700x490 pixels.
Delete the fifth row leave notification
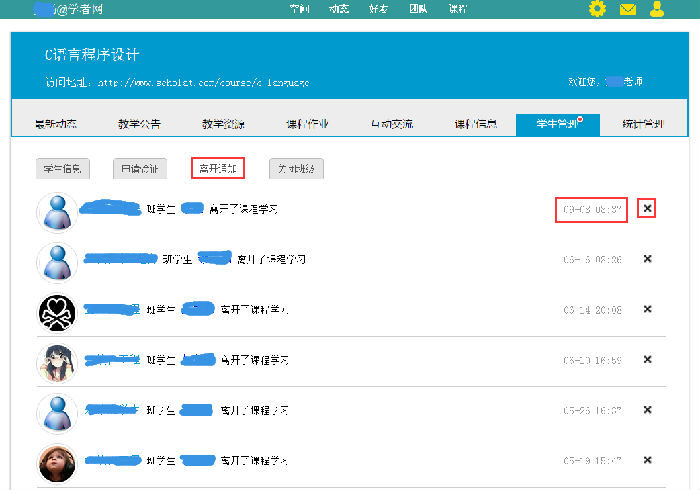tap(647, 409)
